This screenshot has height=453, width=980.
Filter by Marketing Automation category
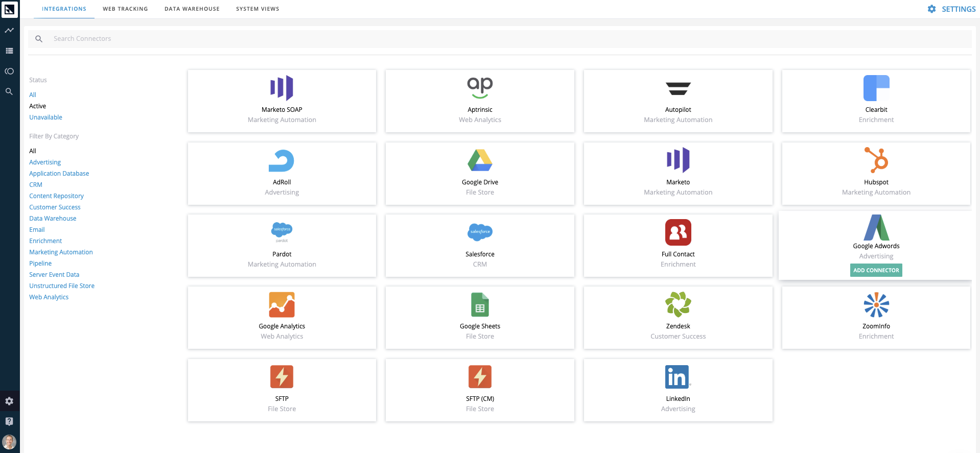click(x=61, y=252)
